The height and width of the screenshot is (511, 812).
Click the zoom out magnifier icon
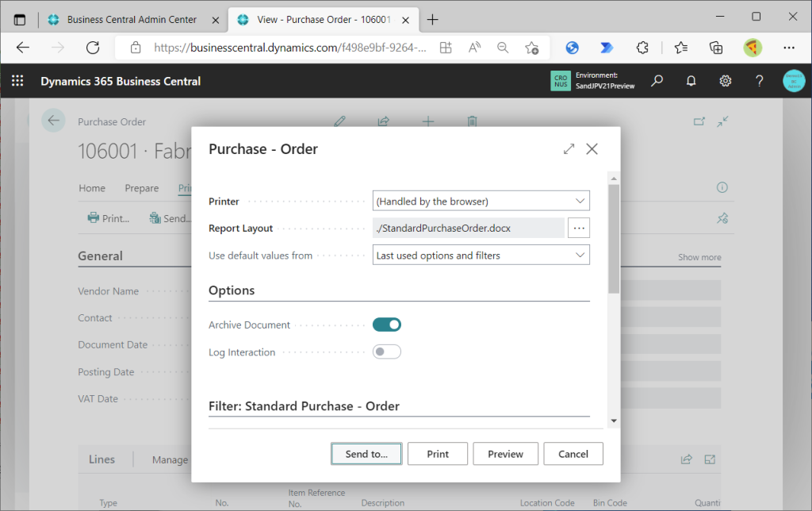tap(503, 48)
